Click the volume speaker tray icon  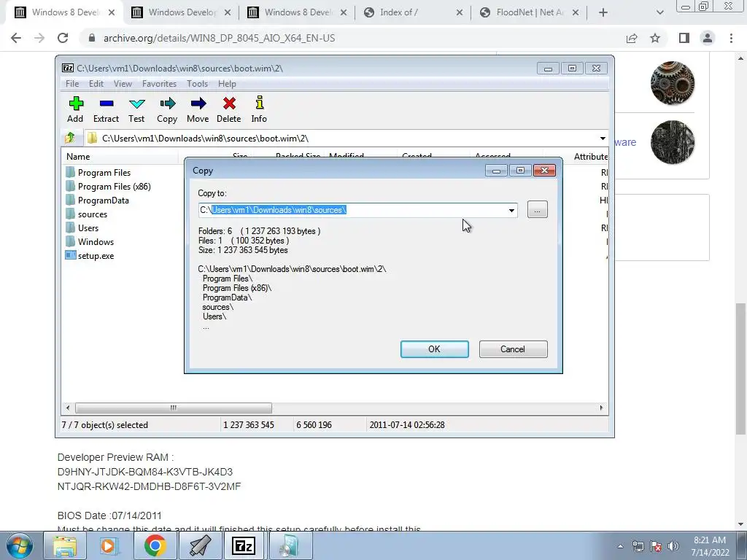(x=673, y=546)
